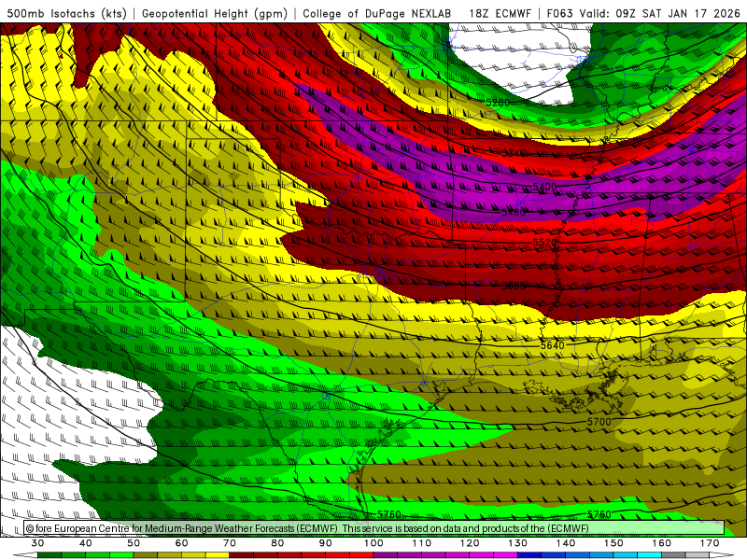Select the 'College of DuPage NEXLAB' label

click(376, 14)
